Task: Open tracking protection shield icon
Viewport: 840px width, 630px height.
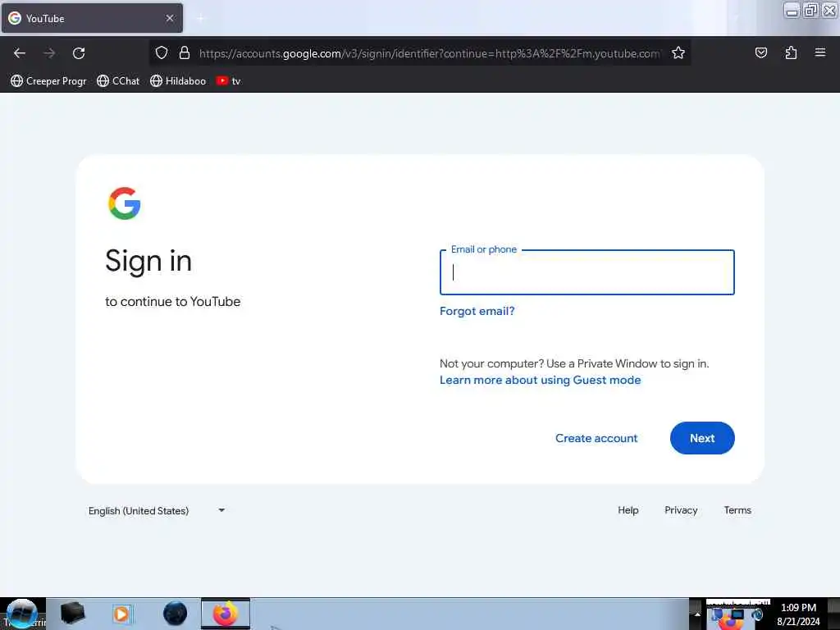Action: coord(162,52)
